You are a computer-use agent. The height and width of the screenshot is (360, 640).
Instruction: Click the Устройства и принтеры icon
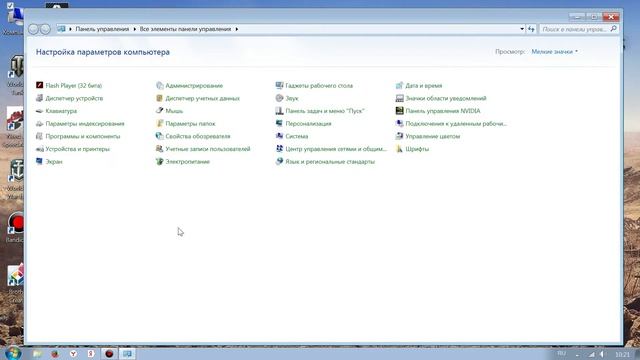click(x=40, y=149)
